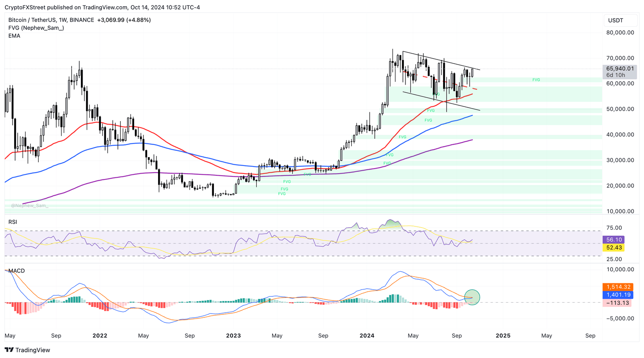Click the green circle highlight on the MACD crossover
The image size is (644, 358).
tap(472, 297)
